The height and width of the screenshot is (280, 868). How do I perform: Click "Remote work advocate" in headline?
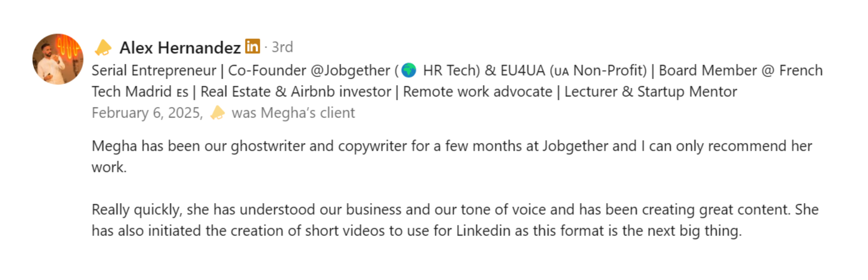(x=477, y=92)
